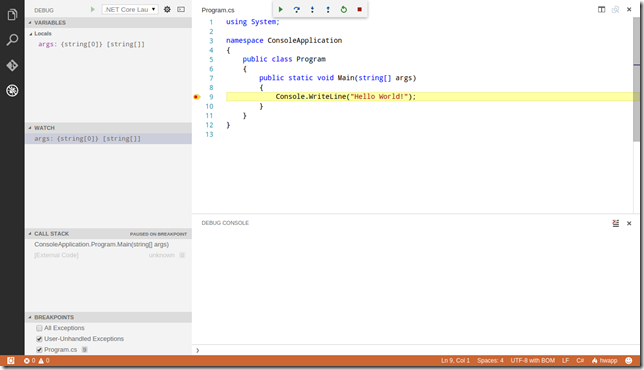Image resolution: width=644 pixels, height=370 pixels.
Task: Click the breakpoint dot on line 9
Action: (x=196, y=97)
